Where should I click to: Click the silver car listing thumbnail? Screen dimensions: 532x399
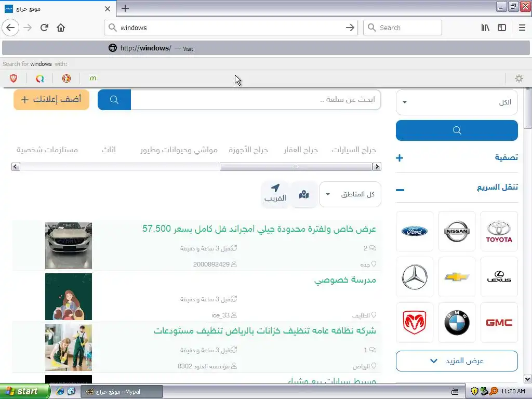(x=69, y=246)
